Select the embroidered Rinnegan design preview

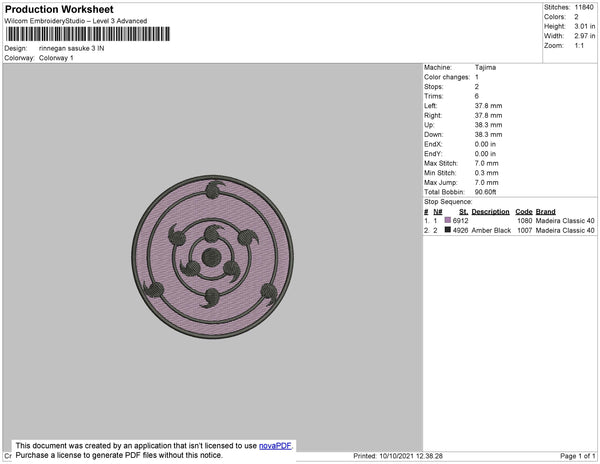click(x=212, y=257)
